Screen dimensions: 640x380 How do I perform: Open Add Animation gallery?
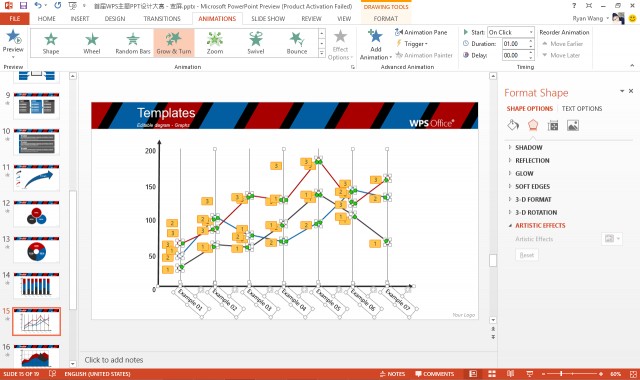[x=376, y=44]
